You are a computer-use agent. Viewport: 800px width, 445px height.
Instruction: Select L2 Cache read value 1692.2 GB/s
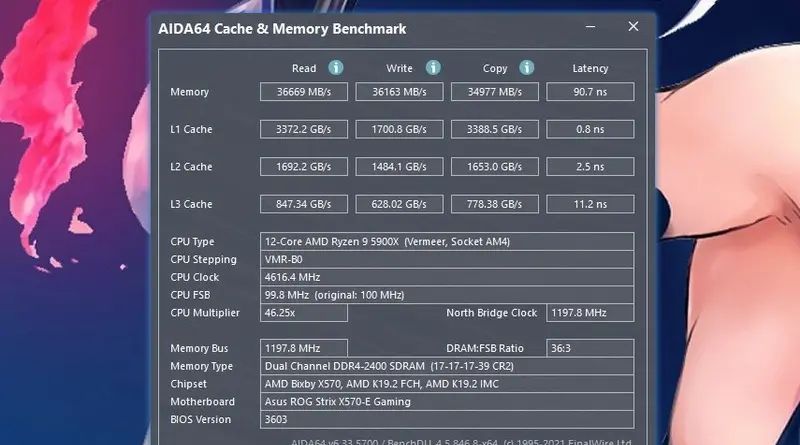[x=304, y=166]
